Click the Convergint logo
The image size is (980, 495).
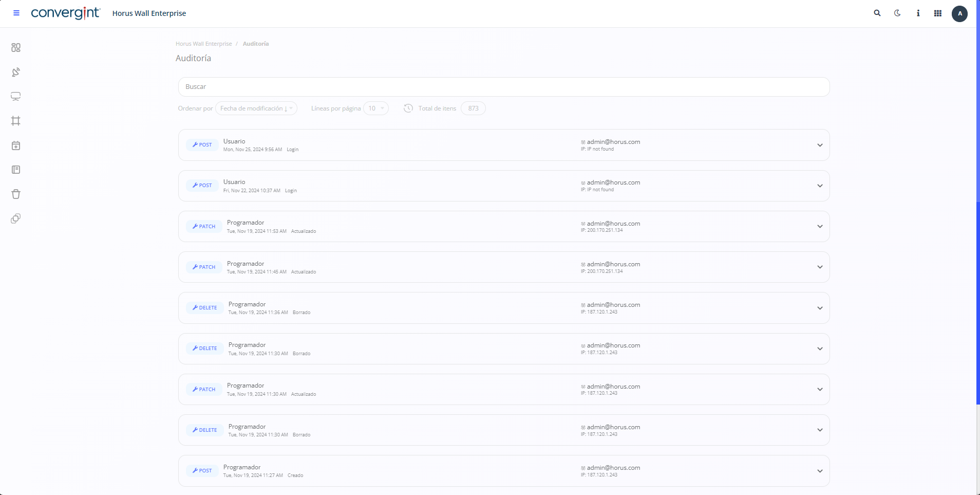click(x=65, y=13)
